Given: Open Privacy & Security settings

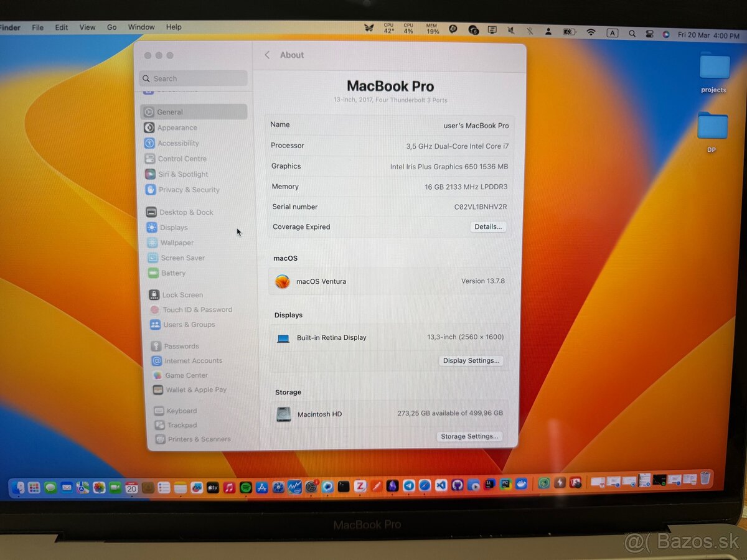Looking at the screenshot, I should (189, 190).
